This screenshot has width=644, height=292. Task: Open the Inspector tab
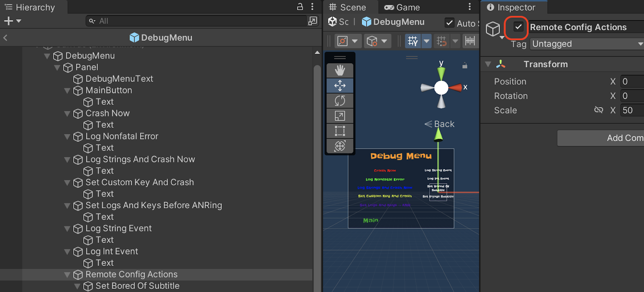point(511,7)
